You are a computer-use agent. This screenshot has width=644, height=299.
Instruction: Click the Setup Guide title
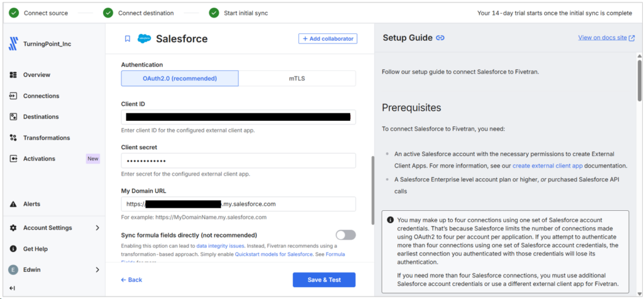pos(408,38)
